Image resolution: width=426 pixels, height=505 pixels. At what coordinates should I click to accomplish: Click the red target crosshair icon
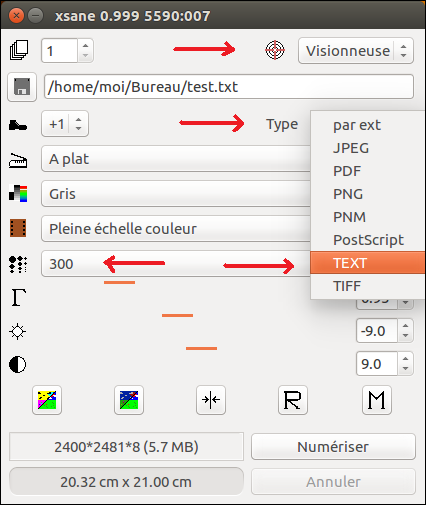coord(275,50)
